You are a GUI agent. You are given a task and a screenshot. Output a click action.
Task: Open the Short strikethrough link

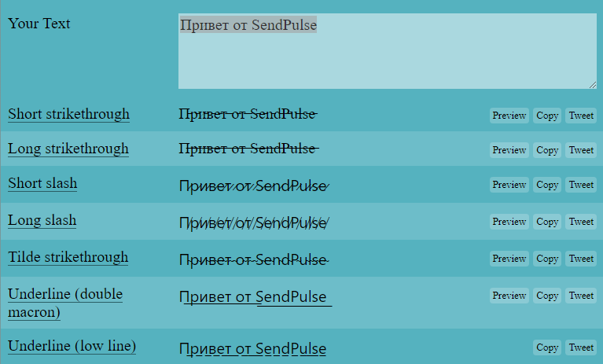coord(68,114)
